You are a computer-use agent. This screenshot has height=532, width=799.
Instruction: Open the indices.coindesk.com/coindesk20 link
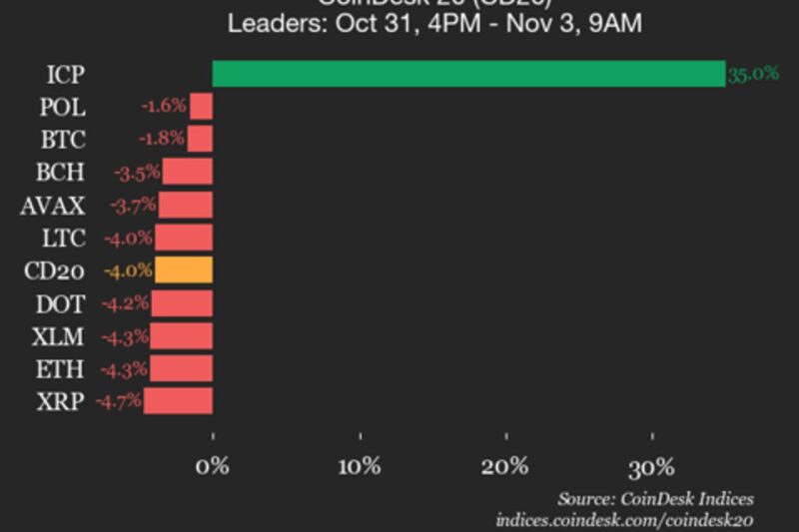click(624, 520)
